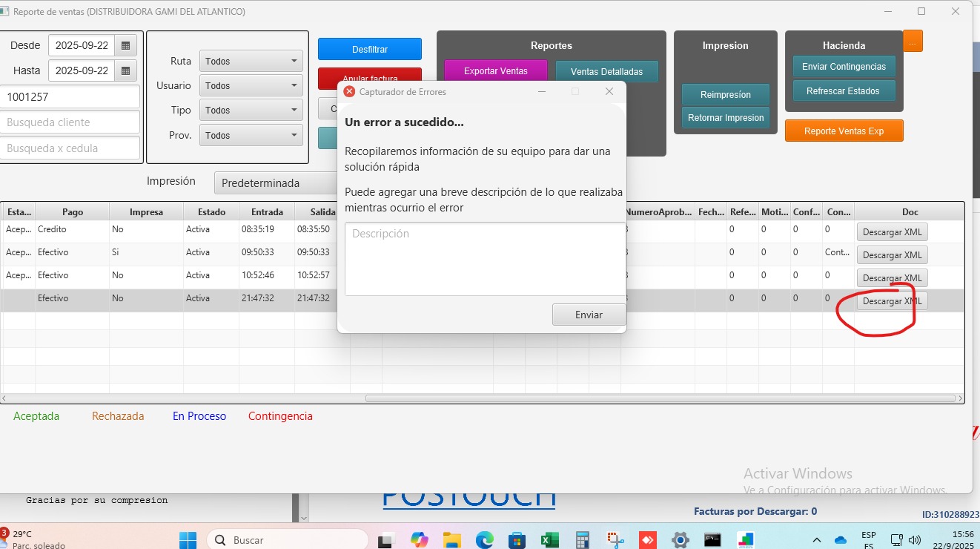Click the Refrescar Estados button
The height and width of the screenshot is (549, 980).
coord(843,91)
